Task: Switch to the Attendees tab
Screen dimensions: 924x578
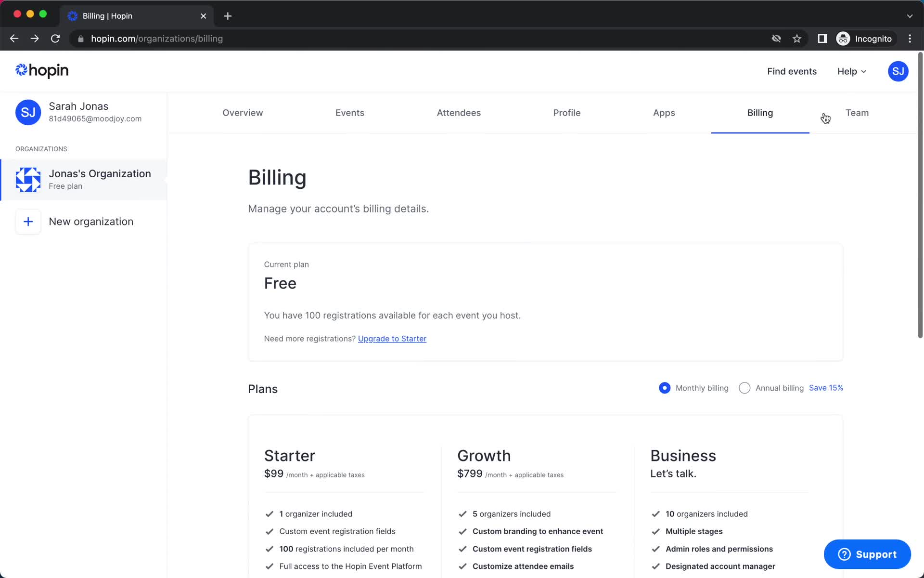Action: point(459,113)
